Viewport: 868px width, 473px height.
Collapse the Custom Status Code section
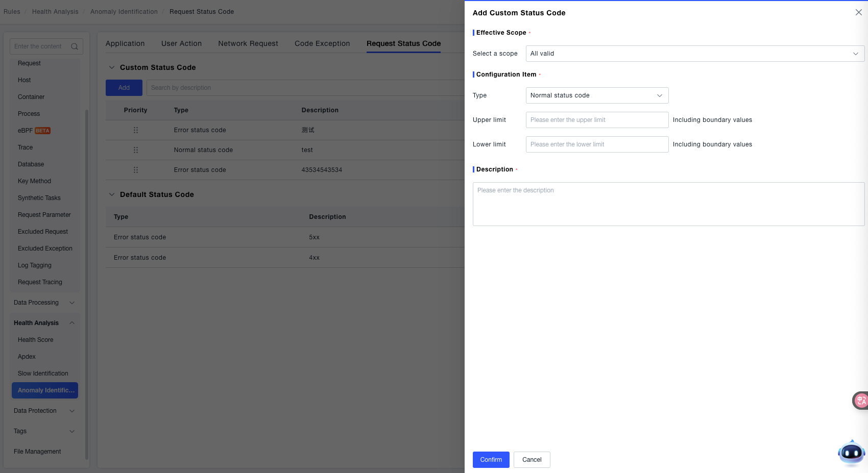[x=112, y=67]
